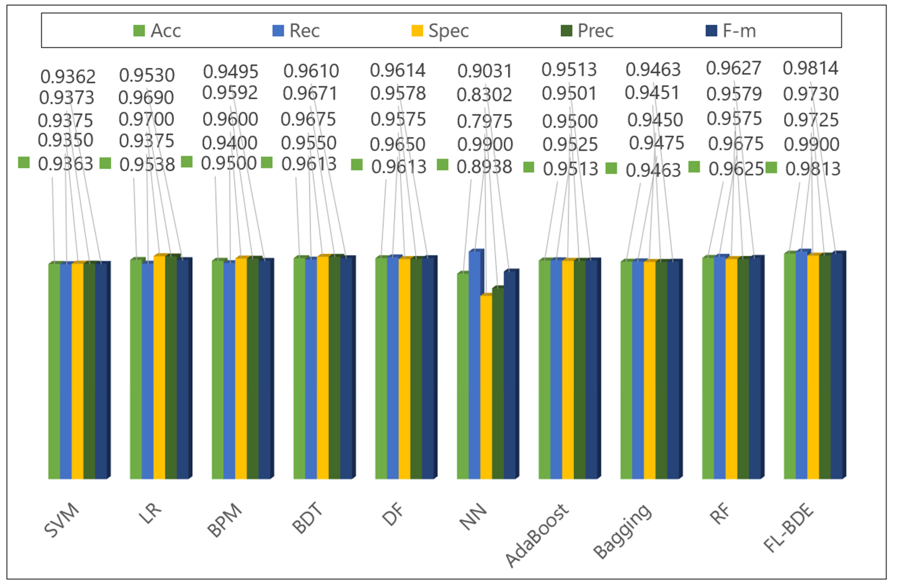Select the light green Acc bar for FL-BDE

pyautogui.click(x=790, y=366)
